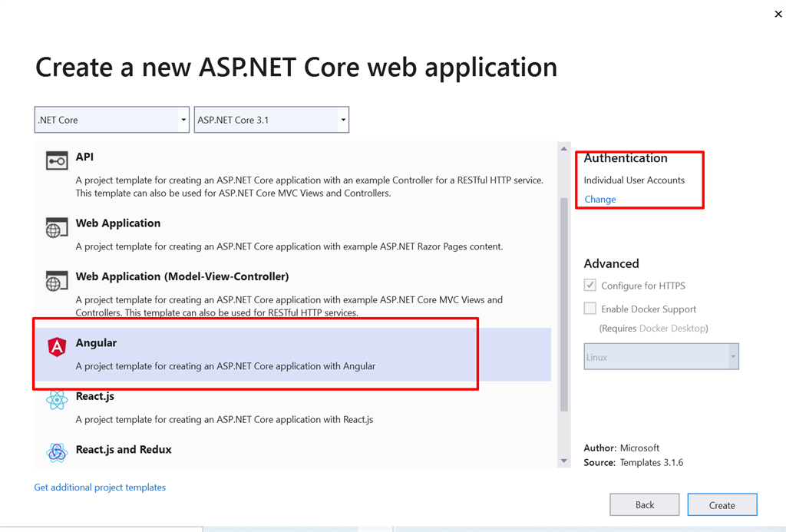Open the .NET Core framework dropdown
The width and height of the screenshot is (786, 532).
click(112, 120)
